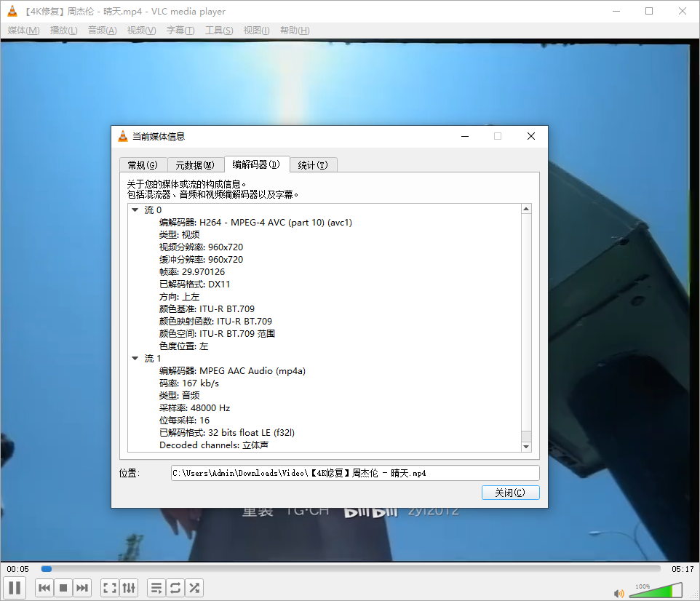The width and height of the screenshot is (700, 601).
Task: Switch to the 常规(G) tab
Action: click(x=143, y=165)
